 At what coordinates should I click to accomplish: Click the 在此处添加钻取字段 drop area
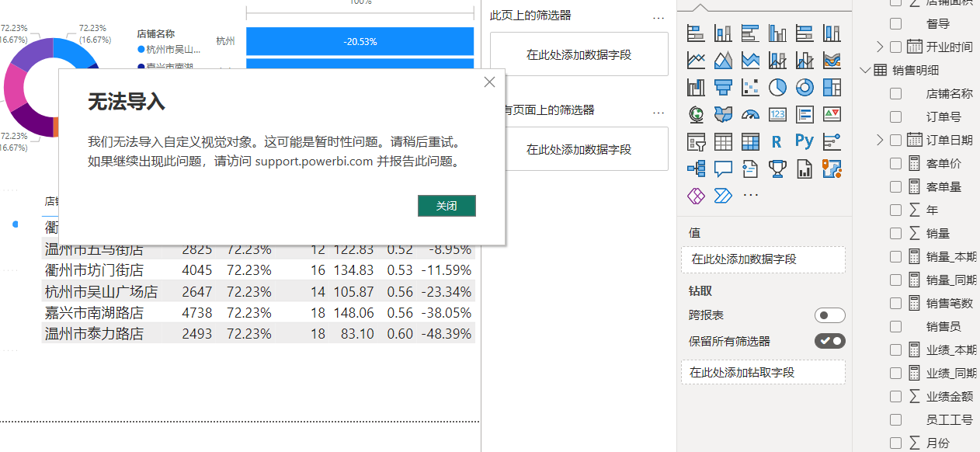tap(763, 373)
